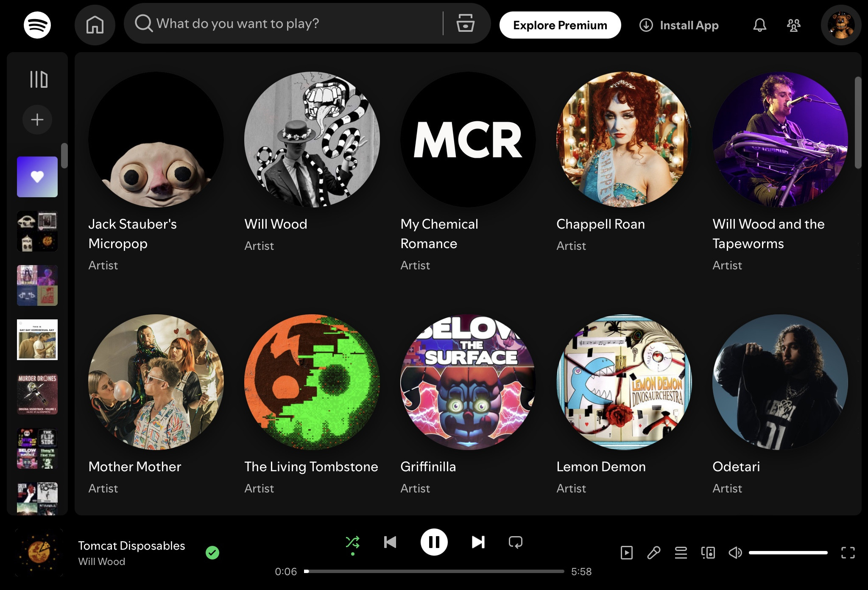Screen dimensions: 868x590
Task: Click the Spotify logo
Action: coord(37,25)
